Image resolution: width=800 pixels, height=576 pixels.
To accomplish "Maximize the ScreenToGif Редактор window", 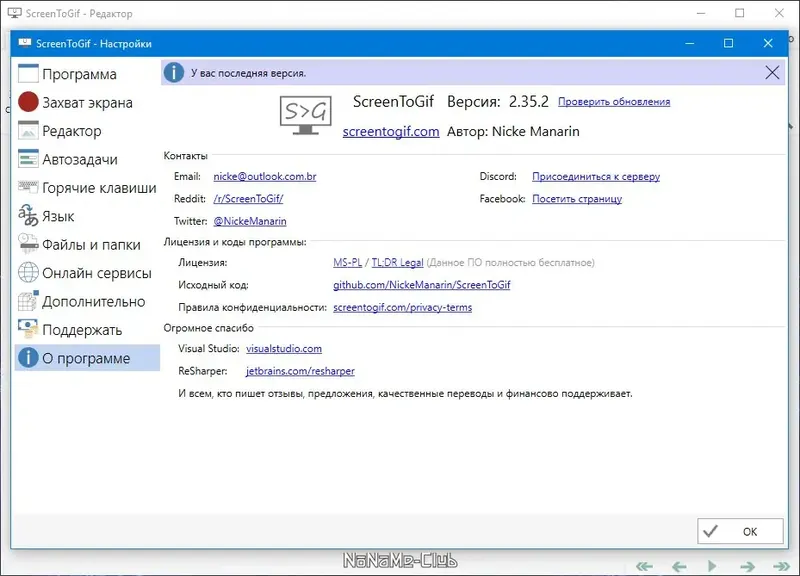I will [x=740, y=13].
